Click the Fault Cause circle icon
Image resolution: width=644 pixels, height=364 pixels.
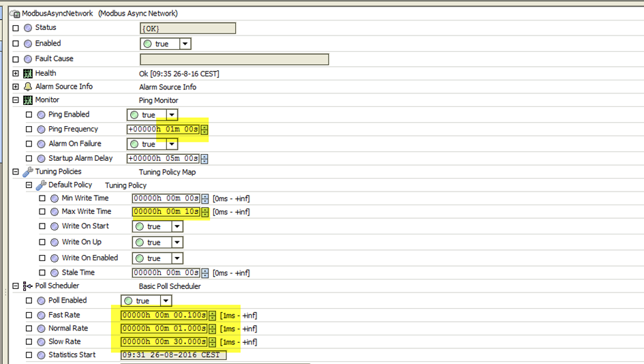(28, 59)
